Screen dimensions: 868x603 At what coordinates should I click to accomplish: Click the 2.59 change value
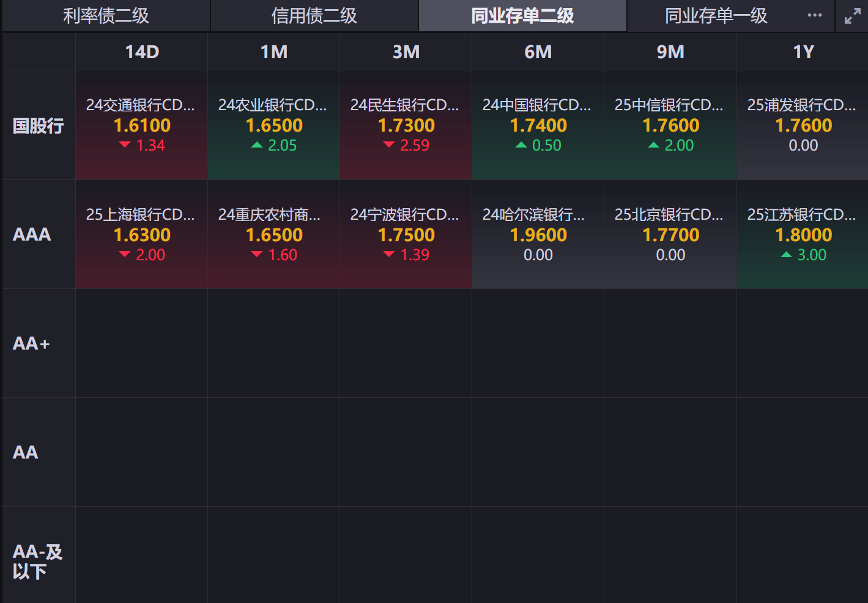[x=415, y=146]
